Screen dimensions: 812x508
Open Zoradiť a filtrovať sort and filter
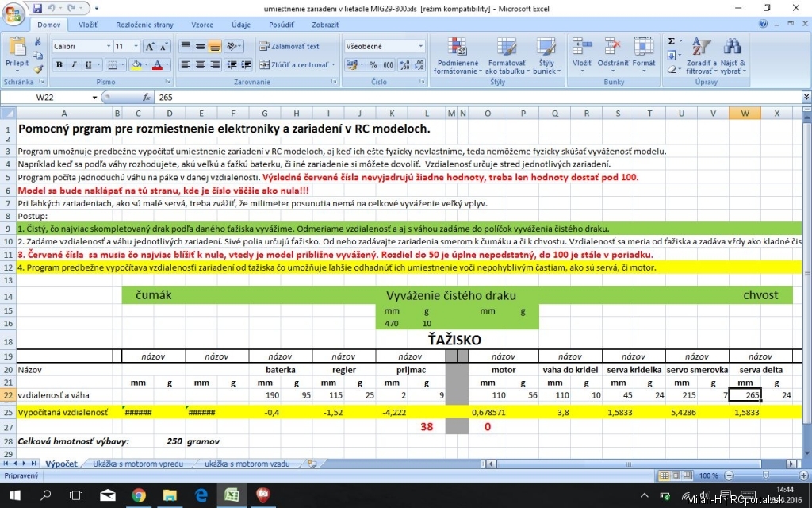(701, 56)
